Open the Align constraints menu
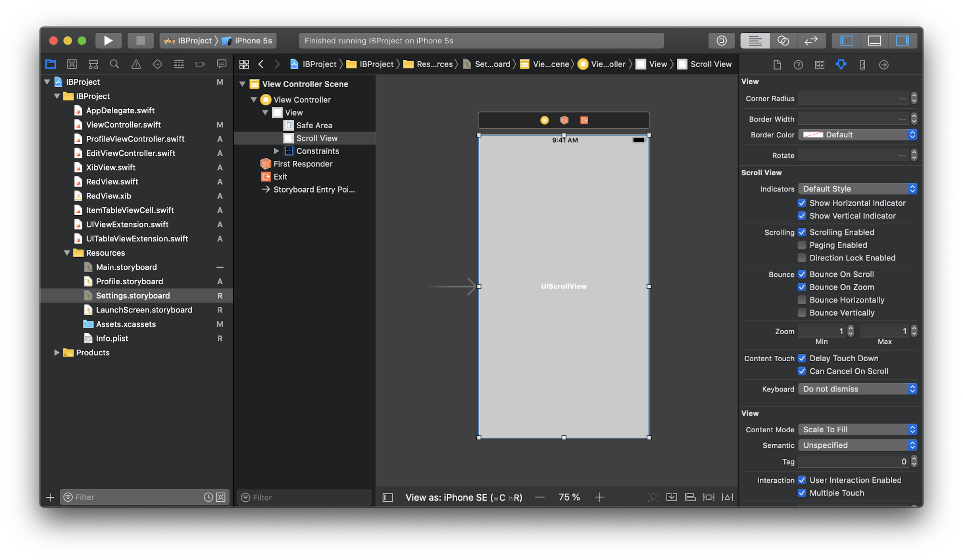Viewport: 963px width, 560px height. [690, 497]
